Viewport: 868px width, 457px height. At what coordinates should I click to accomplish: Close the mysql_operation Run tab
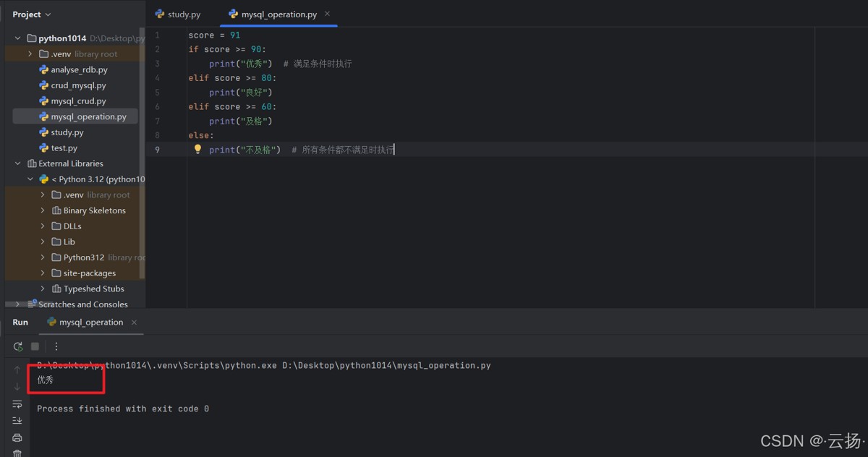(x=135, y=323)
